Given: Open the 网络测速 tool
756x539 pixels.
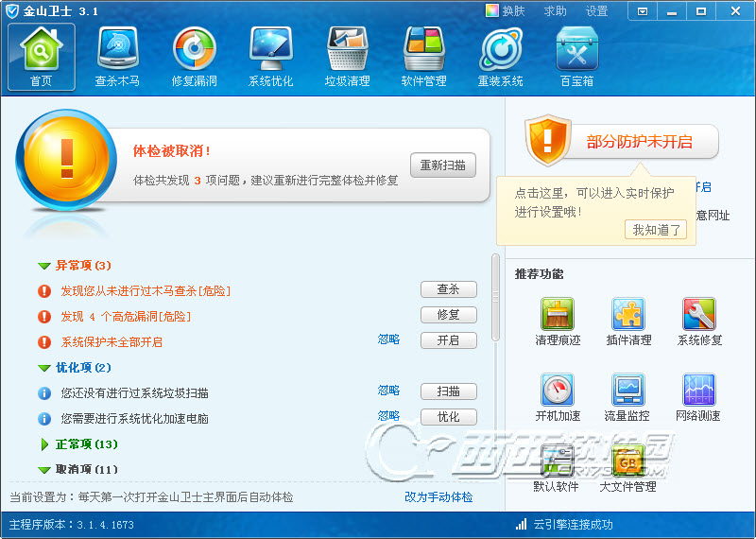Looking at the screenshot, I should [x=698, y=397].
